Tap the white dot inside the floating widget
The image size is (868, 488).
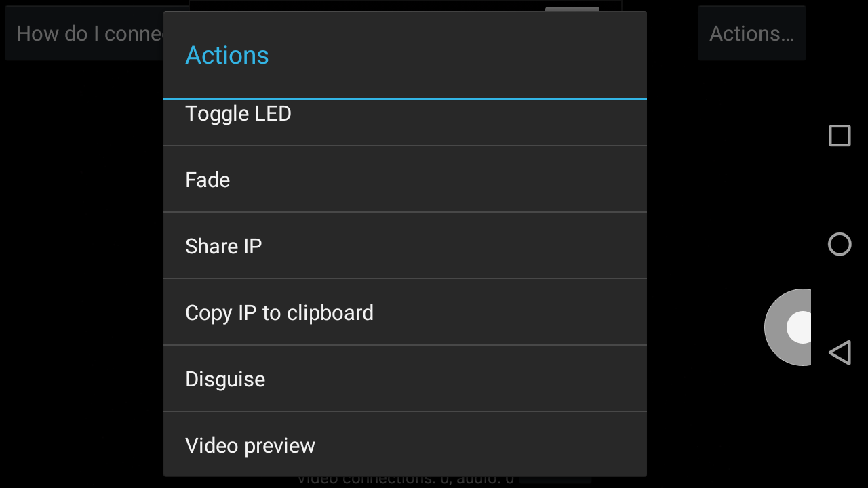point(800,327)
